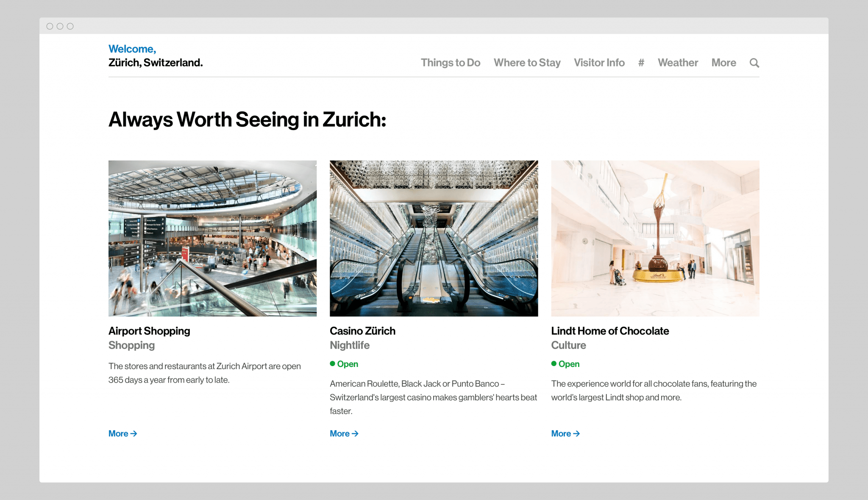Follow More link under Lindt Home of Chocolate
Screen dimensions: 868x500
point(565,433)
